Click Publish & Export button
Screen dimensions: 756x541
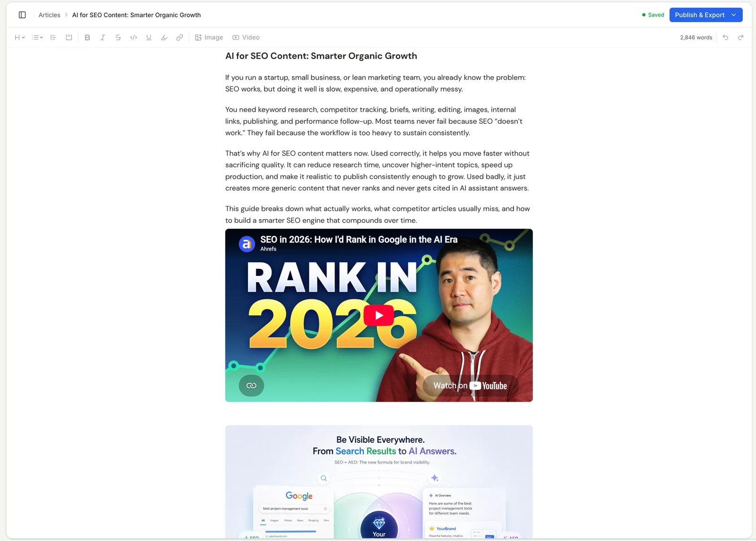click(699, 15)
